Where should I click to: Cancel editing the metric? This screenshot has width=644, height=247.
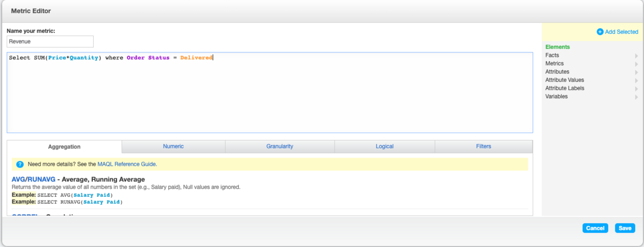[595, 228]
